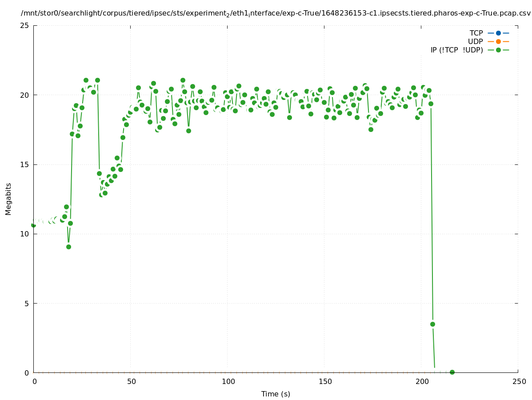Click the 25 tick label on y-axis
Viewport: 532px width, 400px height.
[x=24, y=25]
